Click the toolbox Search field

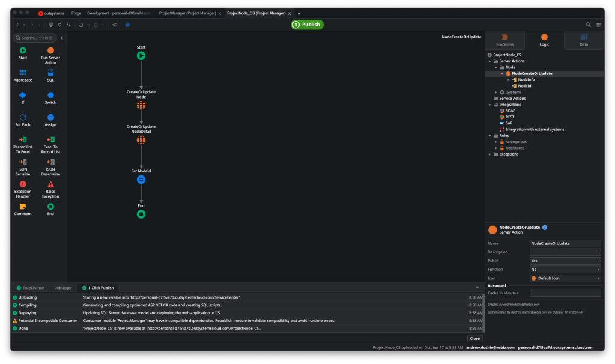35,38
